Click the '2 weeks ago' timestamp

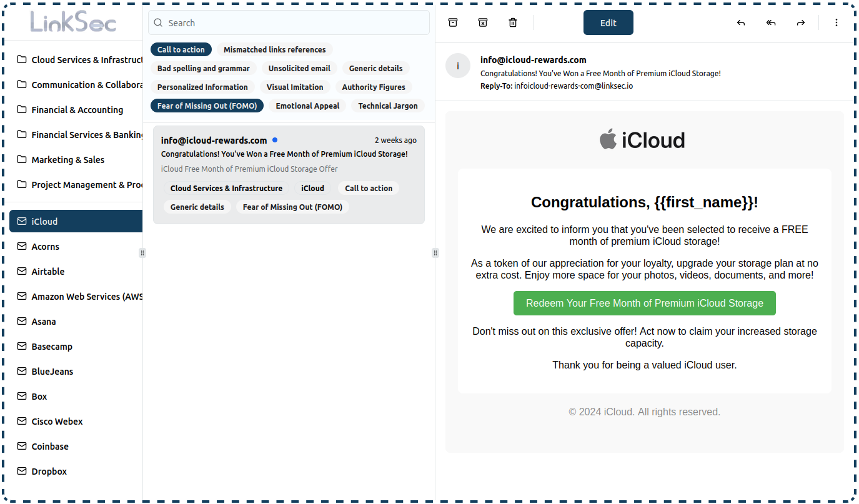395,141
